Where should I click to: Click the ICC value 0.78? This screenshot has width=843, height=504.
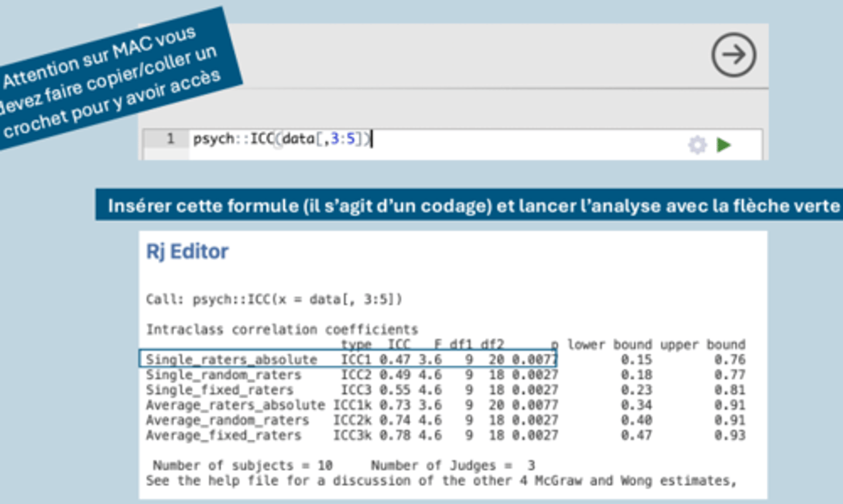pos(395,436)
